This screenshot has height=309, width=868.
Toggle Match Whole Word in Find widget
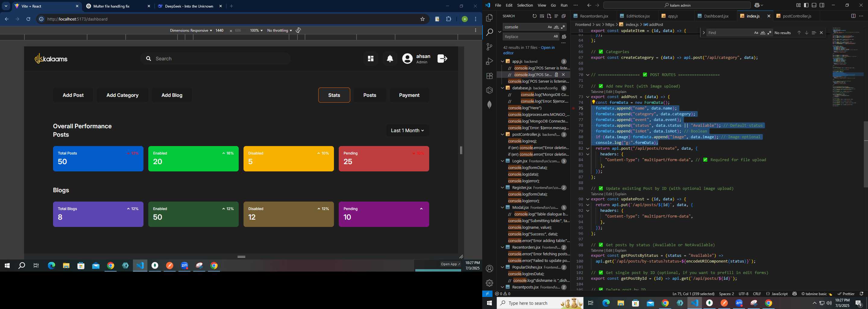click(763, 33)
